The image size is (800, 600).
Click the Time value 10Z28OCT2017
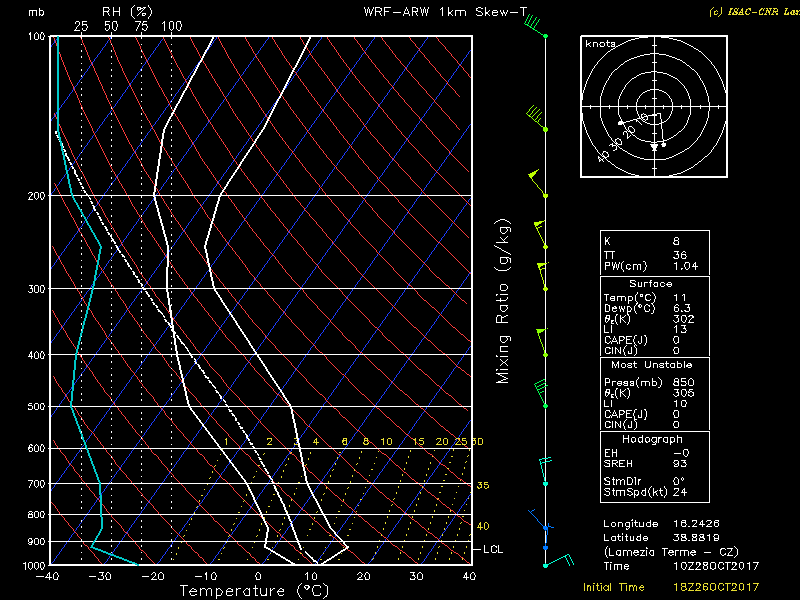pos(716,566)
